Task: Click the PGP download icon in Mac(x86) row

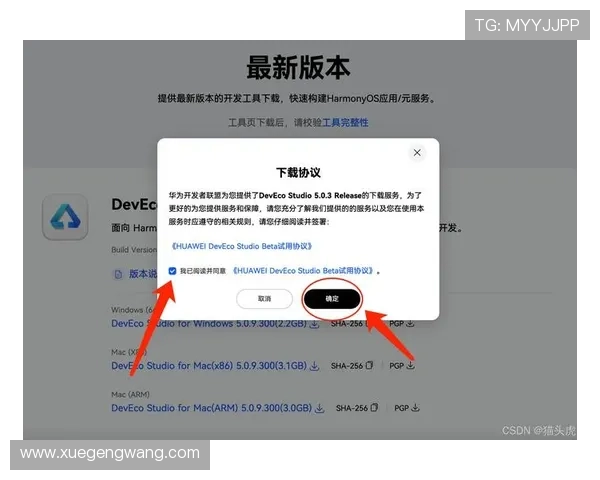Action: (411, 365)
